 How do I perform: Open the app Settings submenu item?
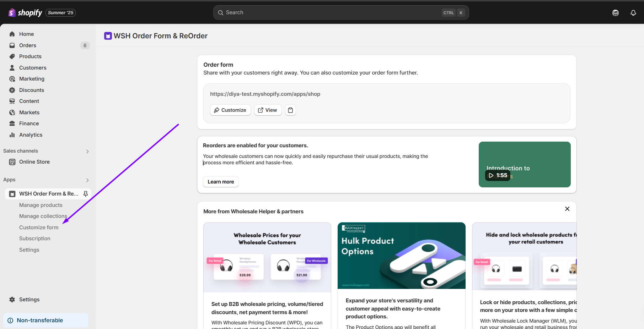[x=29, y=250]
